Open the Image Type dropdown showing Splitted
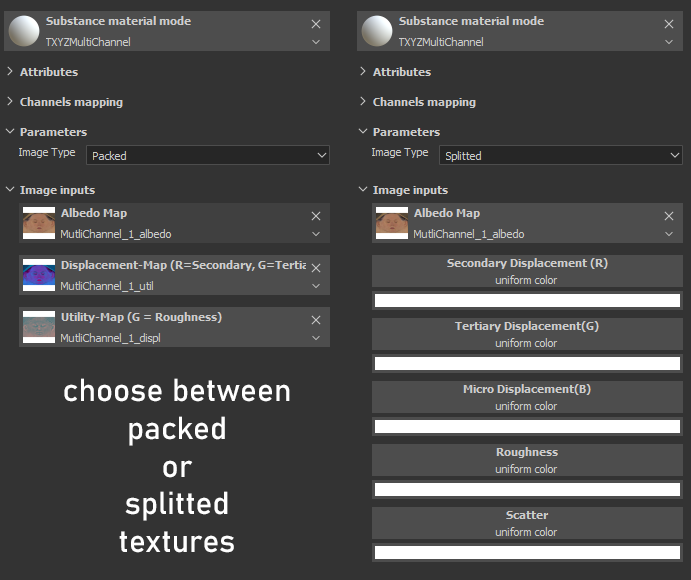691x580 pixels. tap(560, 155)
